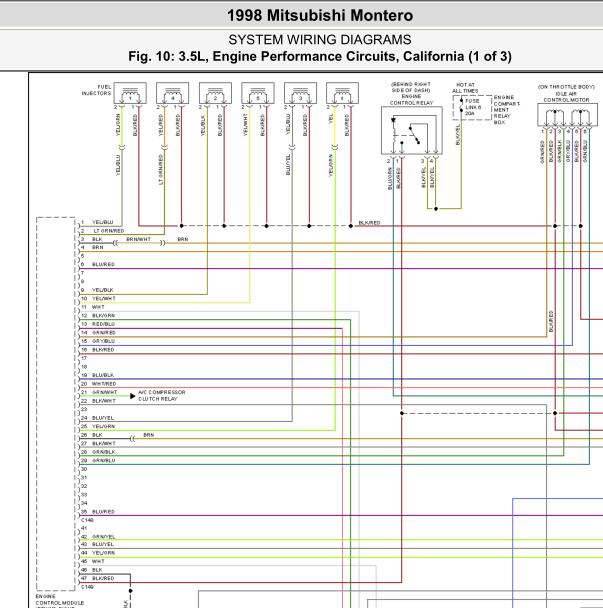Click pin '26 BLK' label
Image resolution: width=603 pixels, height=608 pixels.
click(92, 435)
